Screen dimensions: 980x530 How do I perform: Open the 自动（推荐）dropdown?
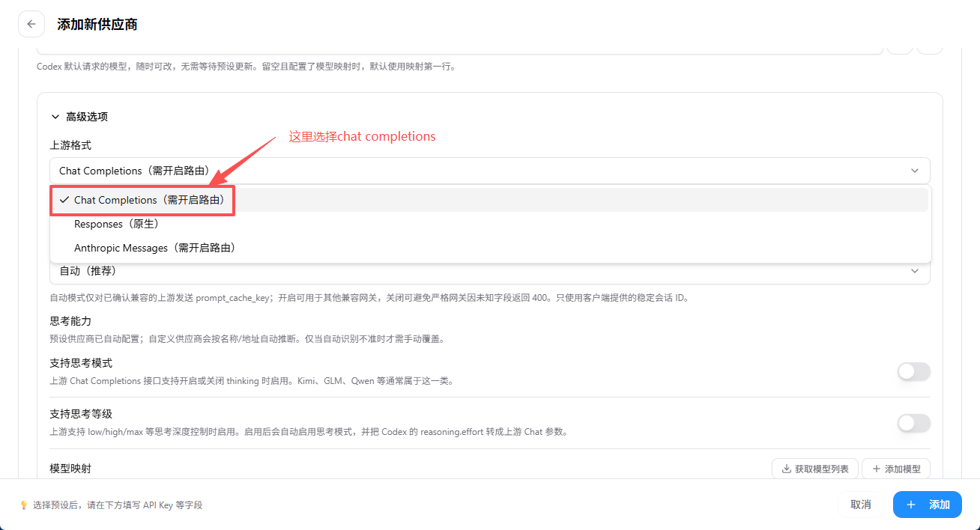(490, 271)
